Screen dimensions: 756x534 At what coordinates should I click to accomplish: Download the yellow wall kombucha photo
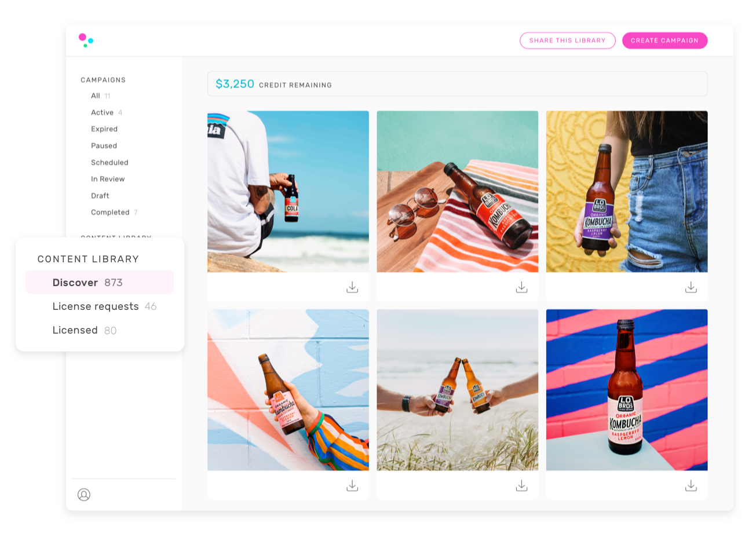coord(691,287)
